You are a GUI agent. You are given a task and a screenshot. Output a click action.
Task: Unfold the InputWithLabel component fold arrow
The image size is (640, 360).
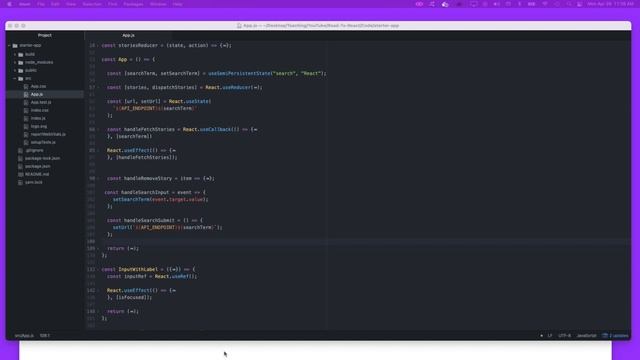coord(98,269)
